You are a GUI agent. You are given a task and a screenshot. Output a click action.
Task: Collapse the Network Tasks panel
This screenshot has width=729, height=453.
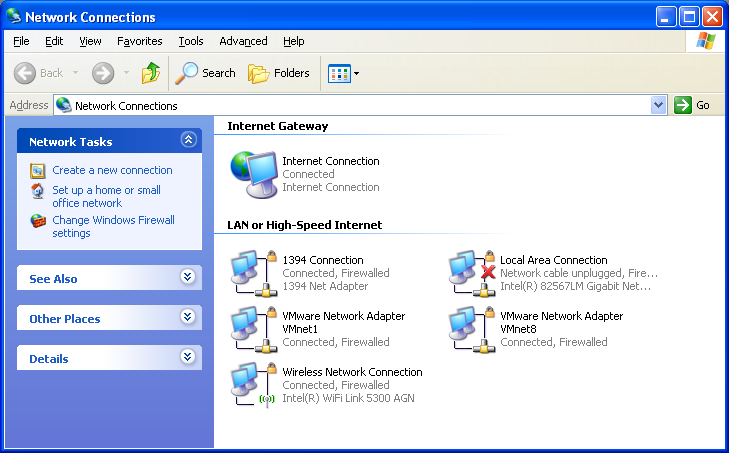188,140
